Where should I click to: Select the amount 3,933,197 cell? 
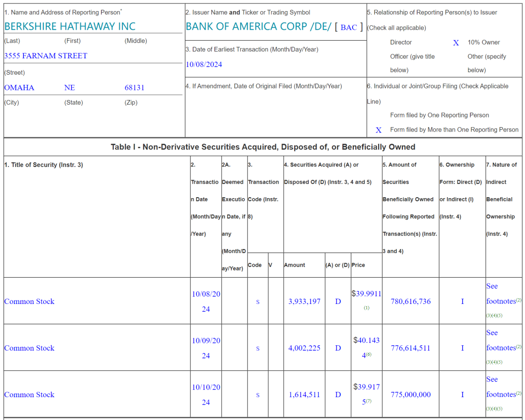point(304,302)
